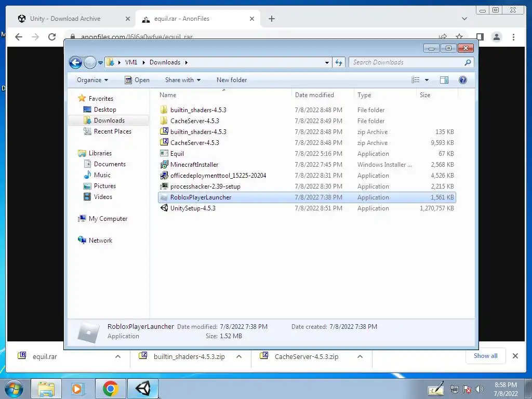Open Chrome from the taskbar
Viewport: 532px width, 399px height.
(x=111, y=389)
